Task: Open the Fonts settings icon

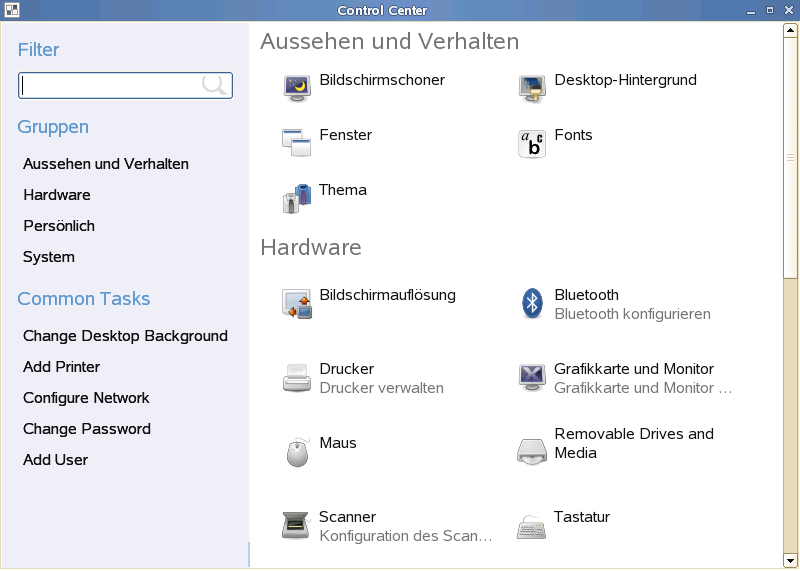Action: (532, 143)
